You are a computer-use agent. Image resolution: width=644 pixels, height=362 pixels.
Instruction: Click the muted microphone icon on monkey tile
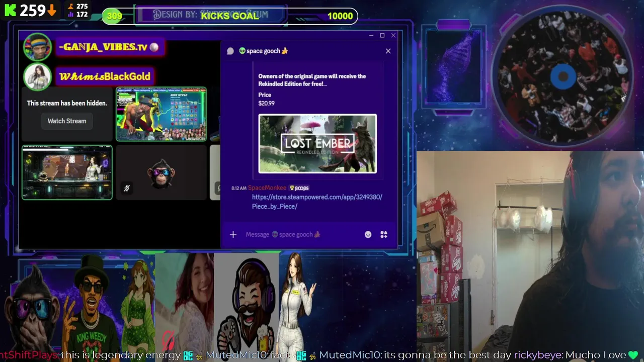pyautogui.click(x=127, y=188)
